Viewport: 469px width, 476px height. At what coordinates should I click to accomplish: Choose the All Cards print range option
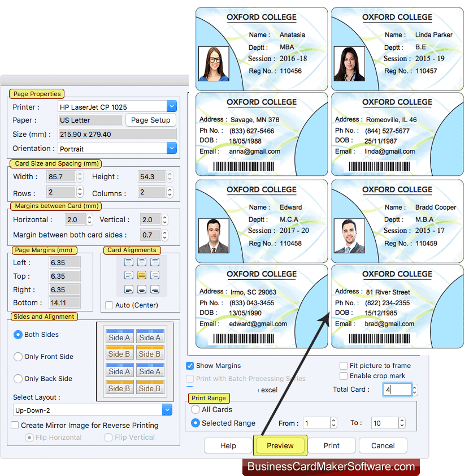(196, 409)
